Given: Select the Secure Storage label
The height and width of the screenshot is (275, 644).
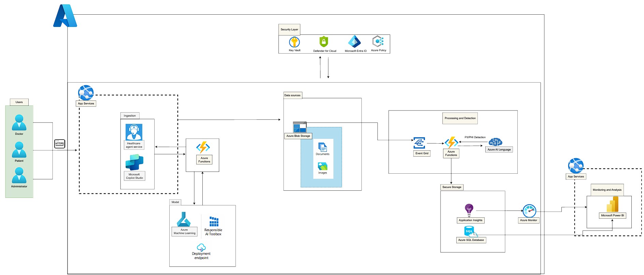Looking at the screenshot, I should tap(452, 187).
